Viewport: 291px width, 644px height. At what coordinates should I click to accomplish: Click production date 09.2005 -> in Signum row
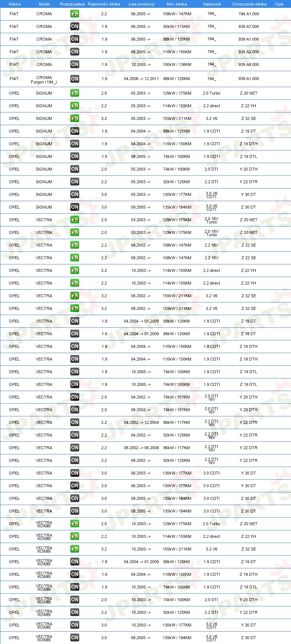click(x=141, y=207)
